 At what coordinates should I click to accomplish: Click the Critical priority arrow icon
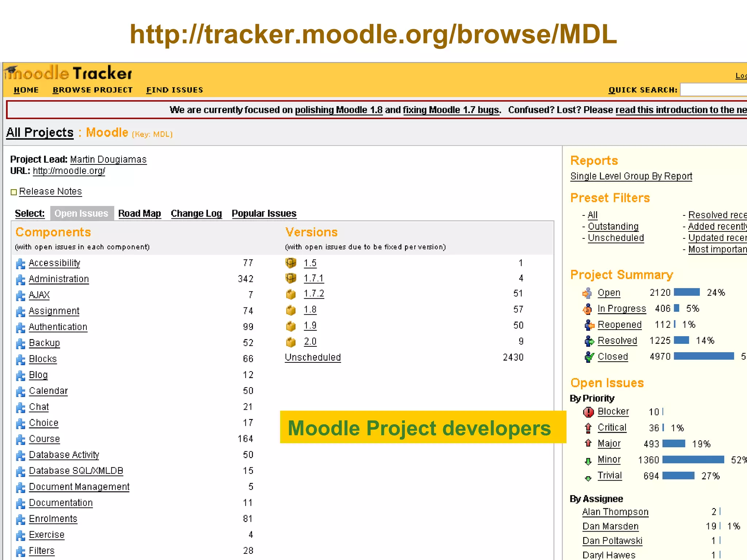point(588,428)
